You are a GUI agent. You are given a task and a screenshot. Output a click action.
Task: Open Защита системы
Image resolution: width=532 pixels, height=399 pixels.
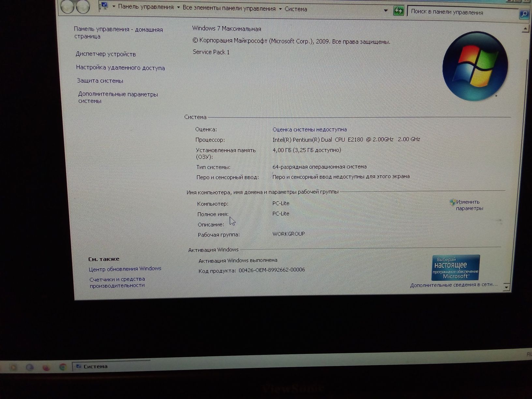click(x=100, y=81)
